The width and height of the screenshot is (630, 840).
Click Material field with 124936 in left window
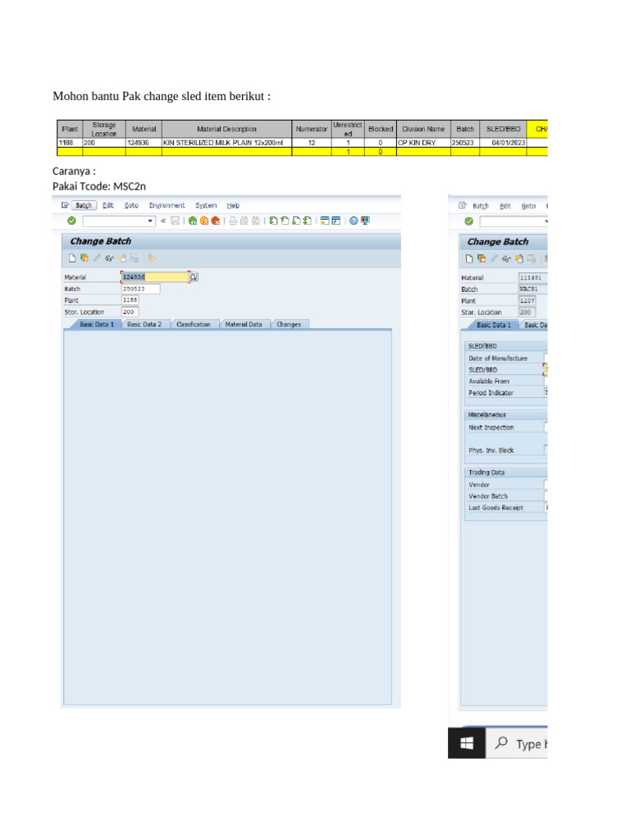[x=155, y=277]
